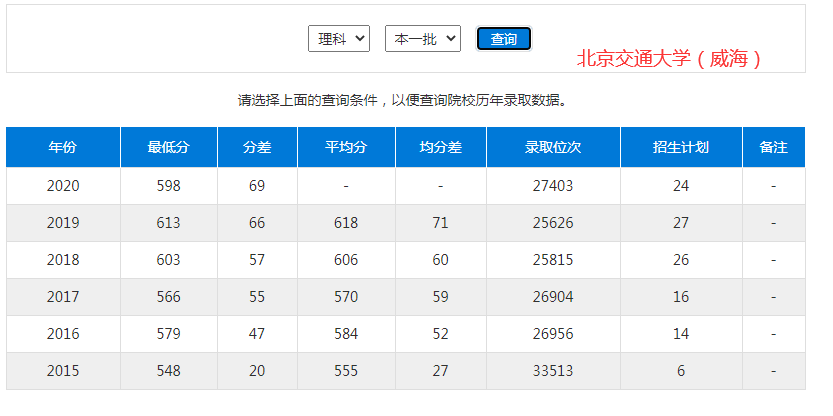Click admission rank 27403
This screenshot has height=416, width=833.
[553, 186]
